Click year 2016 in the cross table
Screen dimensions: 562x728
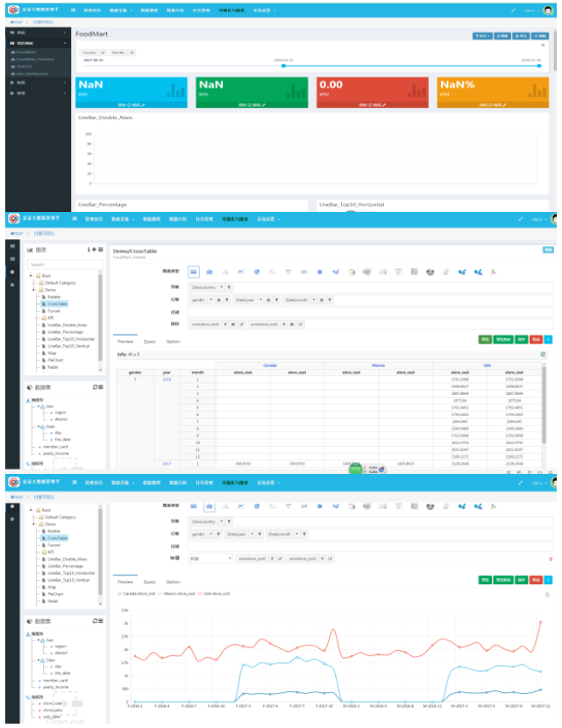click(x=167, y=379)
